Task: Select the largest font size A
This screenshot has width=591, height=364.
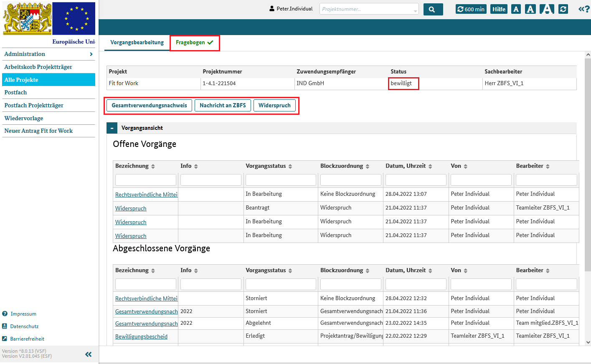Action: (547, 9)
